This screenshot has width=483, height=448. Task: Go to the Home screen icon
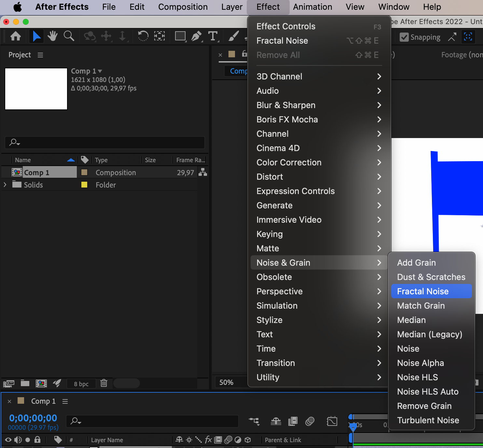(x=16, y=36)
